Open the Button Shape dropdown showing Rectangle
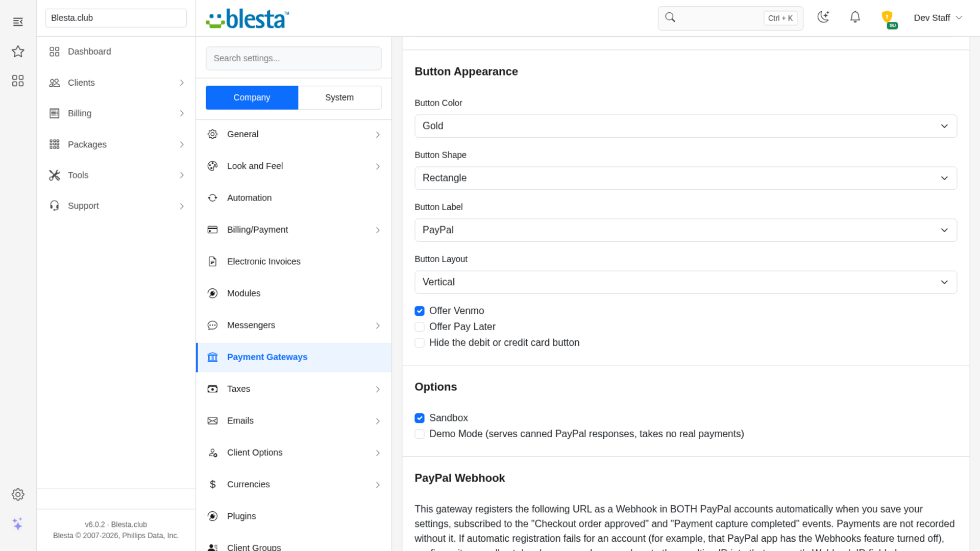 [x=685, y=178]
